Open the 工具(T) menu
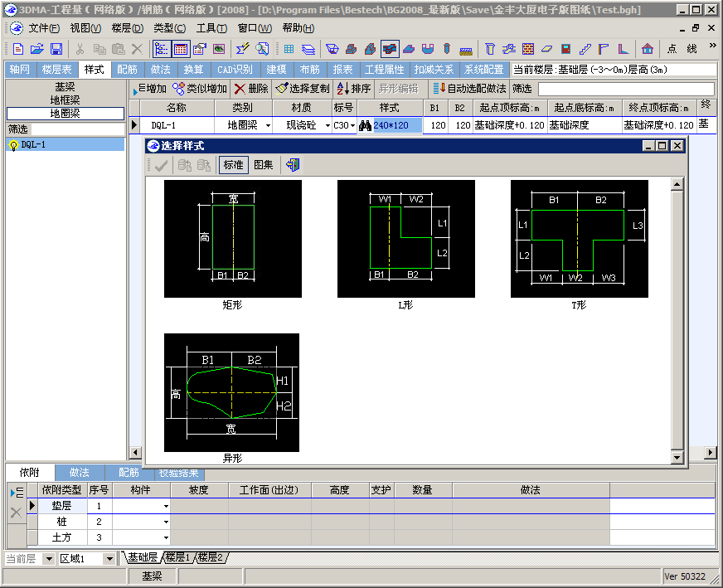Image resolution: width=723 pixels, height=588 pixels. click(211, 28)
